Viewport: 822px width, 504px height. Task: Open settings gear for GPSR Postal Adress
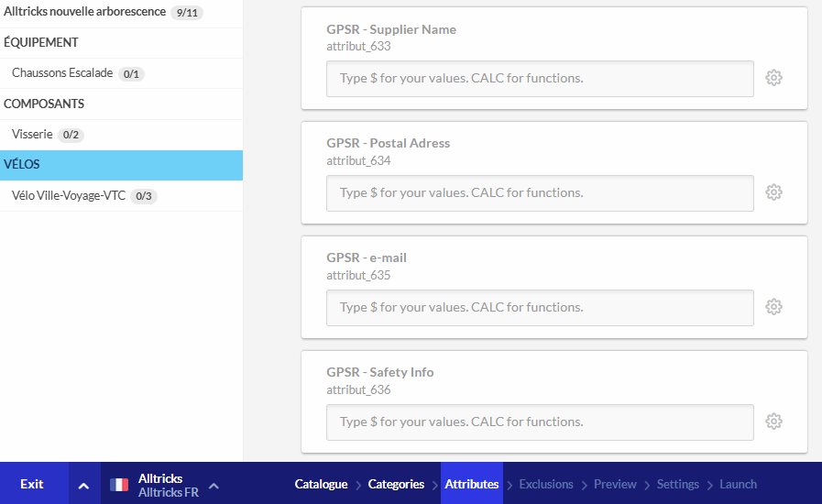[773, 192]
